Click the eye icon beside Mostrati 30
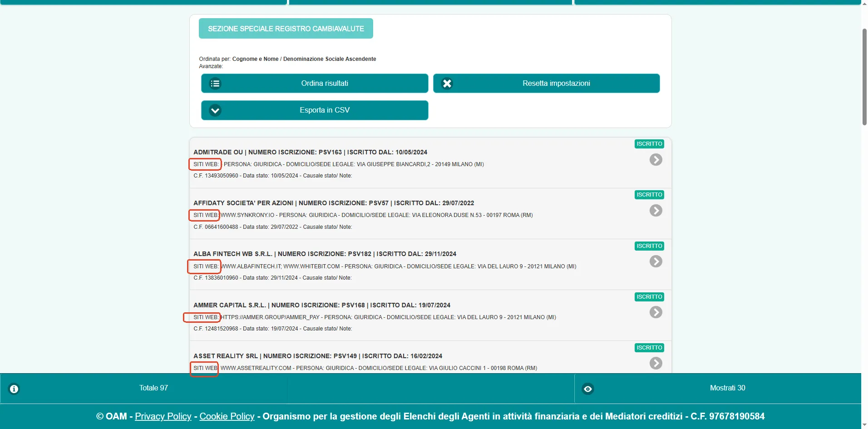Viewport: 868px width, 429px height. click(x=588, y=389)
